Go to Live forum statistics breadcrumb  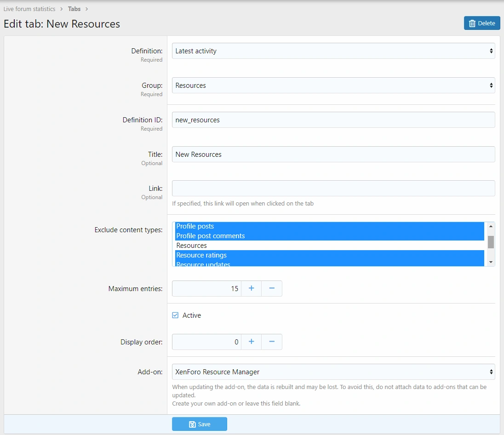(x=29, y=9)
